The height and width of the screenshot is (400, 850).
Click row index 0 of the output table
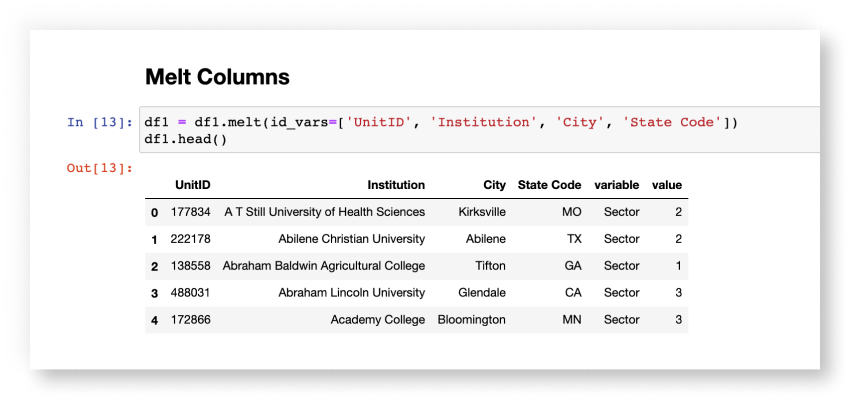pyautogui.click(x=154, y=212)
